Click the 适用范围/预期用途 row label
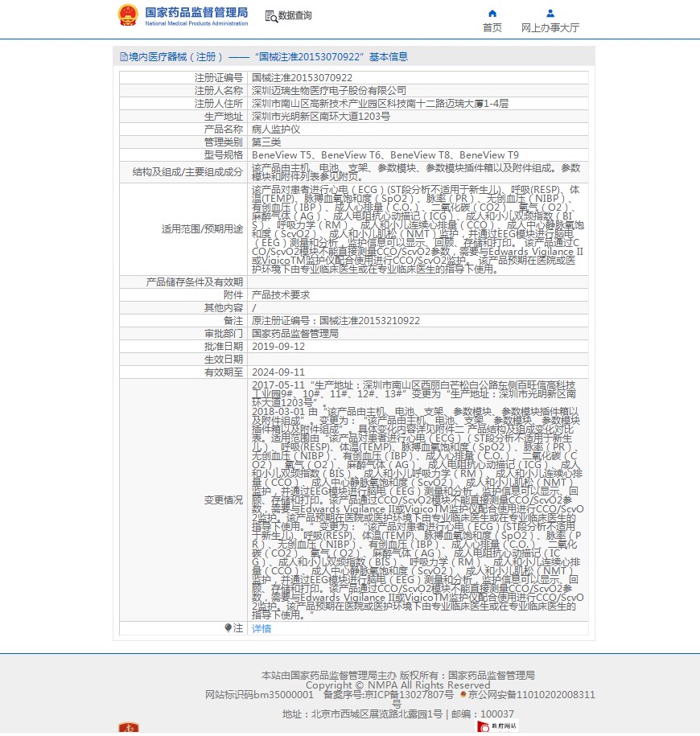700x736 pixels. click(202, 229)
